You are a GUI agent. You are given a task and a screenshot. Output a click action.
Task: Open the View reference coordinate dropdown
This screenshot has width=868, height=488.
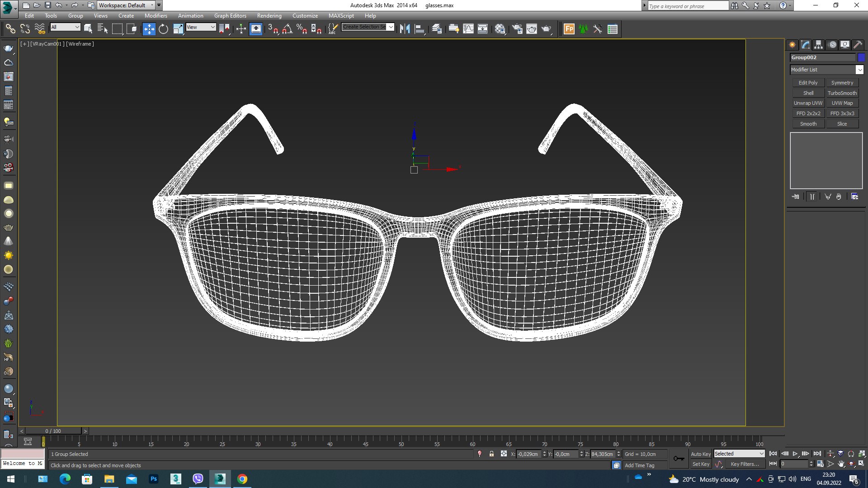(201, 27)
